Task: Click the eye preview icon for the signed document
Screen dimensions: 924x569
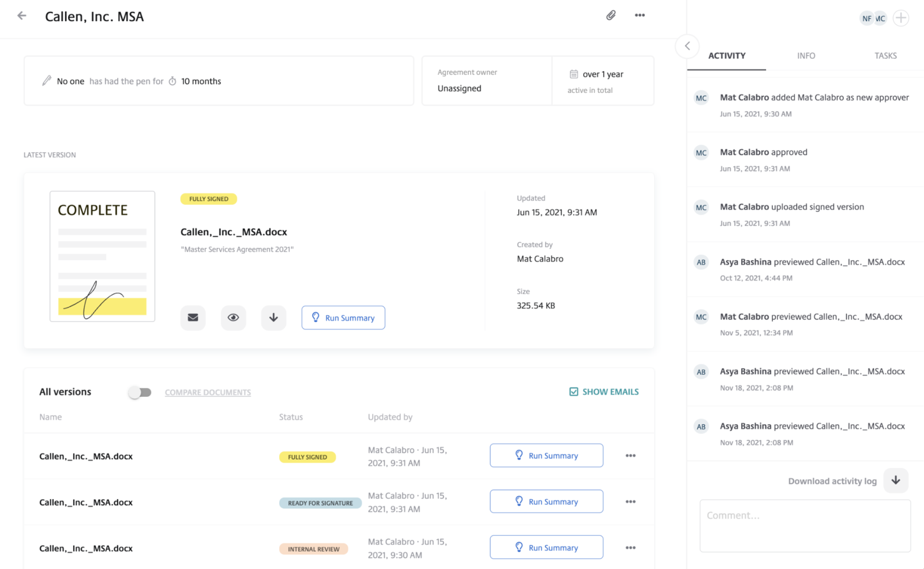Action: 233,318
